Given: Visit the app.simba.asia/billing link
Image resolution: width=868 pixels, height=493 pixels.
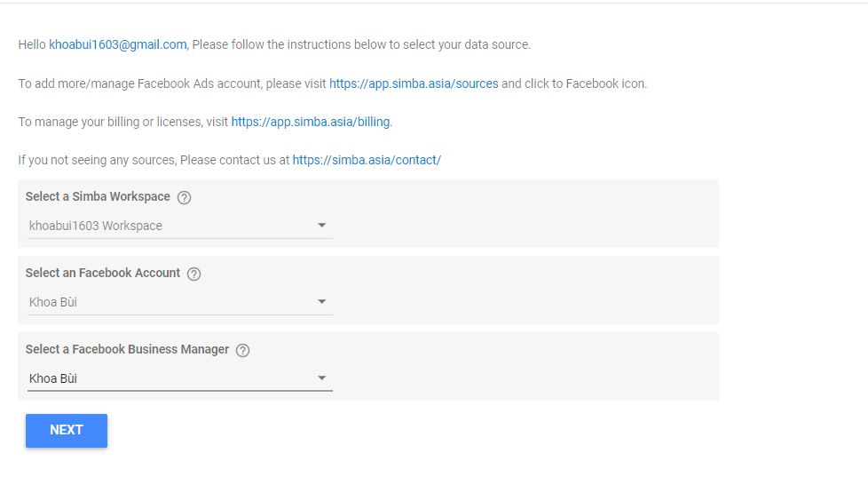Looking at the screenshot, I should tap(311, 122).
